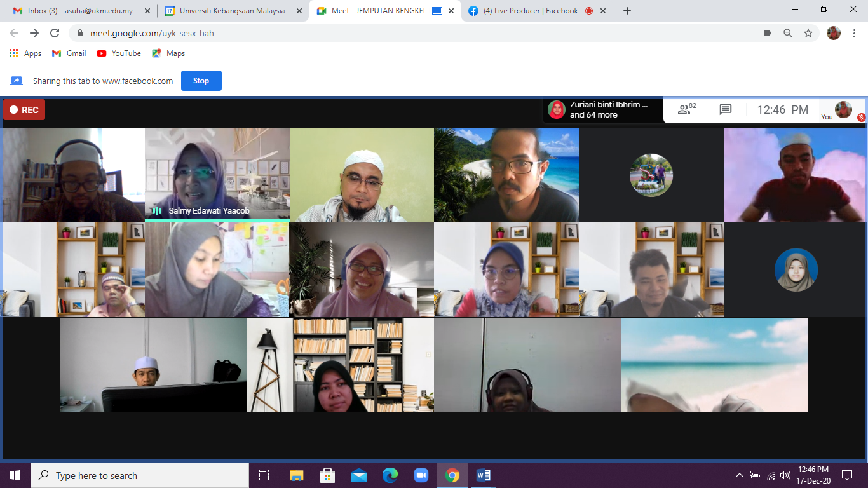
Task: Click Salmy Edawati Yaacob's video tile
Action: pos(217,174)
